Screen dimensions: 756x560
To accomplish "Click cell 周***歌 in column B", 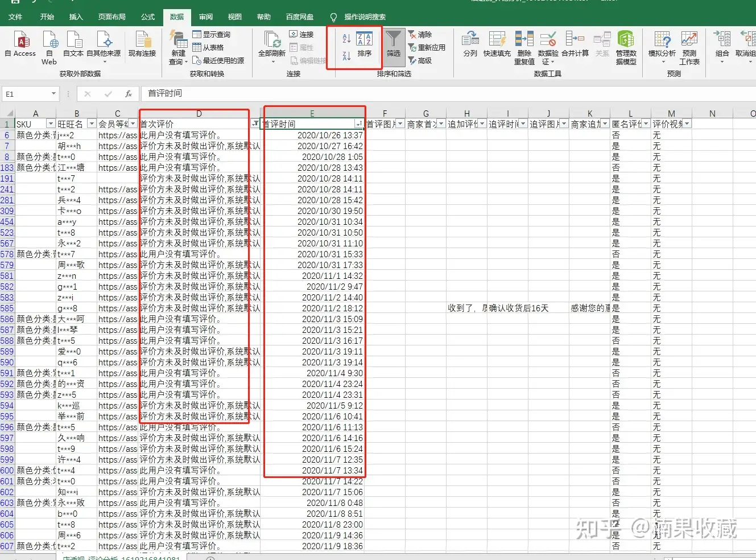I will tap(76, 265).
